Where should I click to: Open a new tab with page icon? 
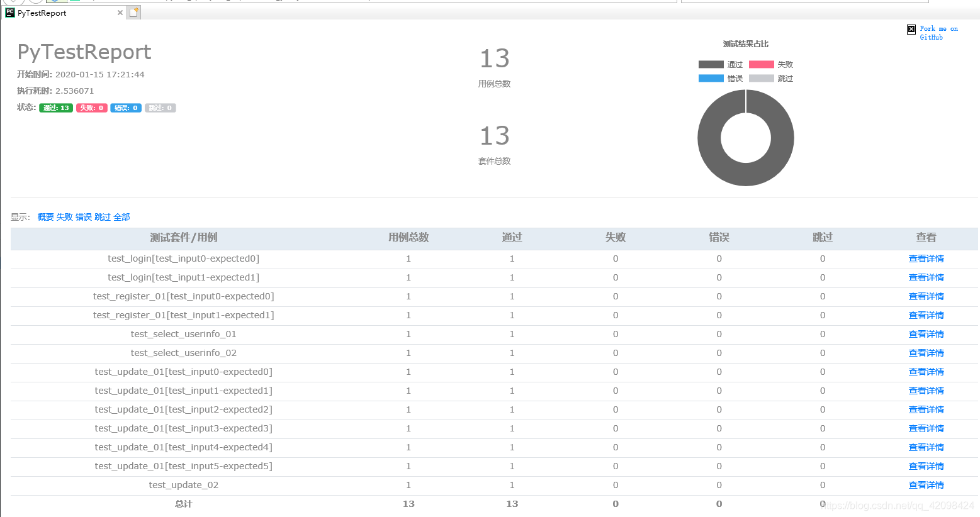tap(133, 12)
